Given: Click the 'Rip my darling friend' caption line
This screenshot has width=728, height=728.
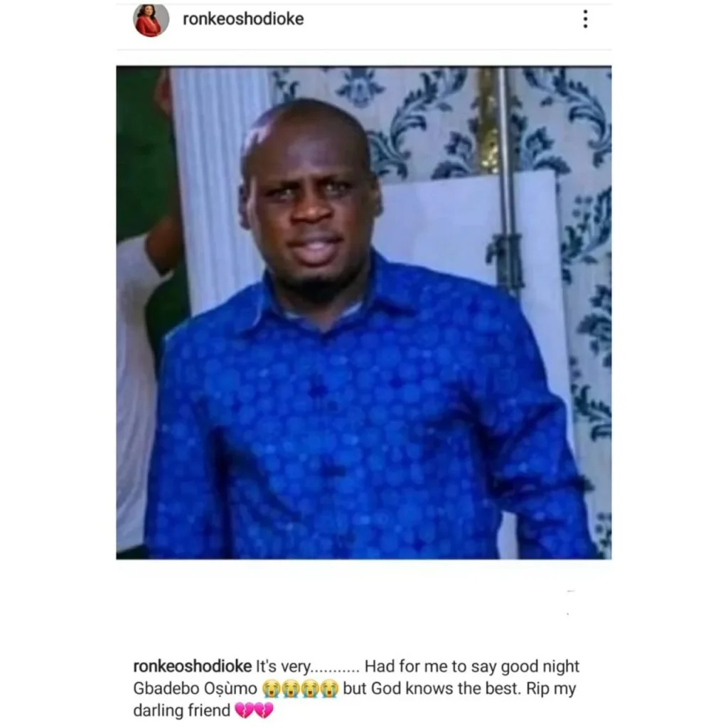Looking at the screenshot, I should [354, 700].
